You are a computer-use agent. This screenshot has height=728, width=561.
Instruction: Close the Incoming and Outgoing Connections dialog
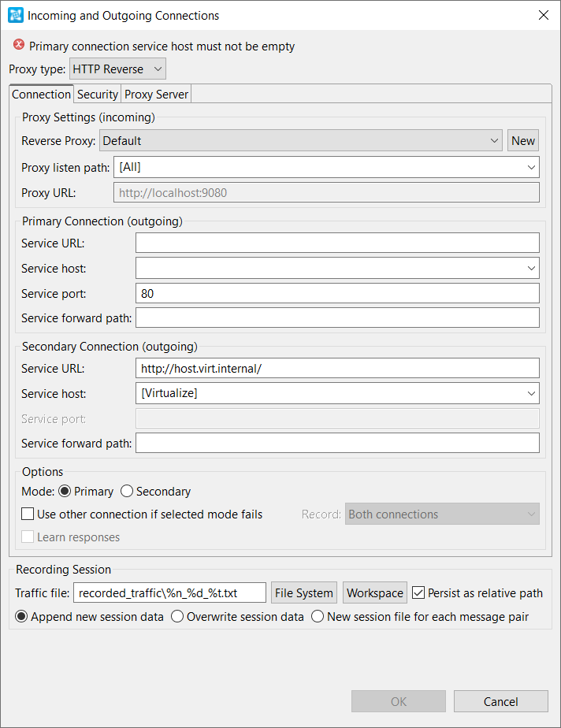pyautogui.click(x=544, y=15)
